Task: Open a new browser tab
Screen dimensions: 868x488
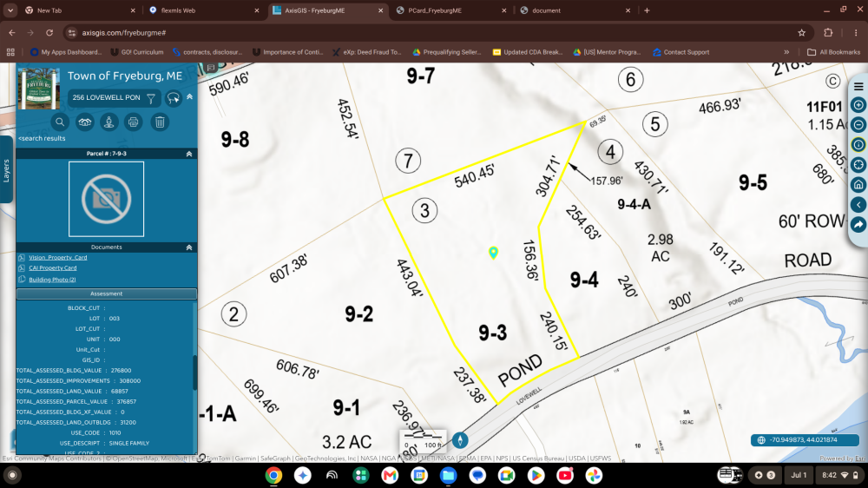Action: click(x=647, y=10)
